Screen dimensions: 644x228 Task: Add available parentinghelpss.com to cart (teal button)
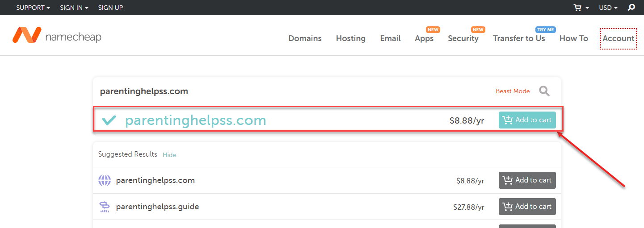point(527,120)
